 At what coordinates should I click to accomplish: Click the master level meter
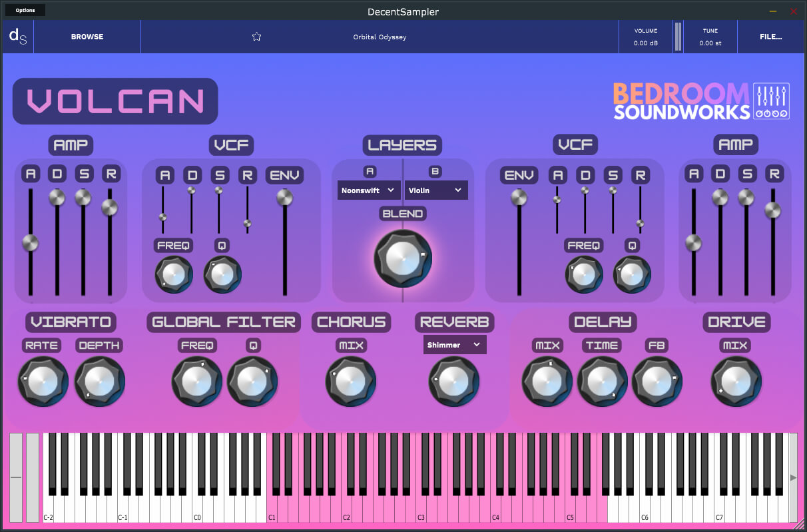click(678, 37)
